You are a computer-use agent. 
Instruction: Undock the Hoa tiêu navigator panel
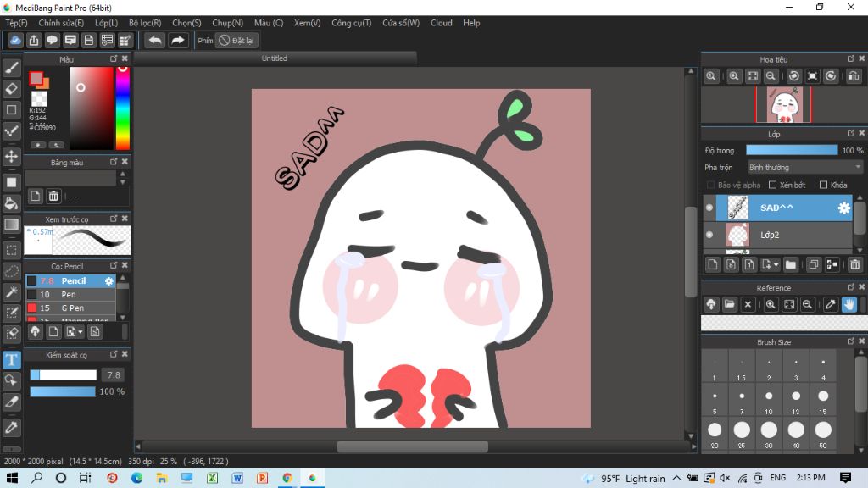click(851, 58)
